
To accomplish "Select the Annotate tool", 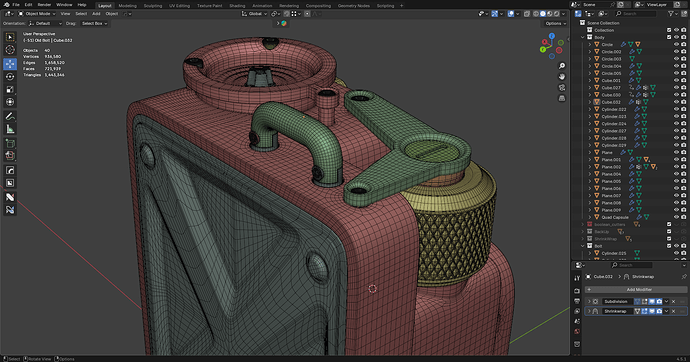I will (x=10, y=116).
